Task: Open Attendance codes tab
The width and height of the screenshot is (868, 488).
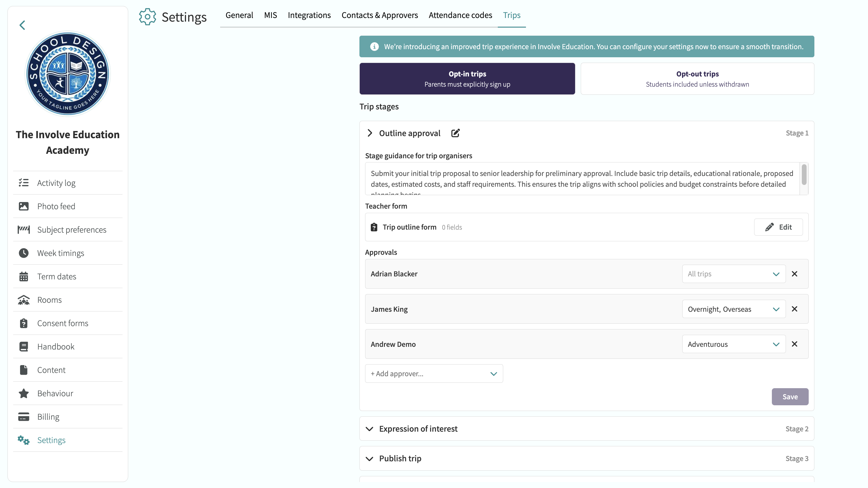Action: pos(461,15)
